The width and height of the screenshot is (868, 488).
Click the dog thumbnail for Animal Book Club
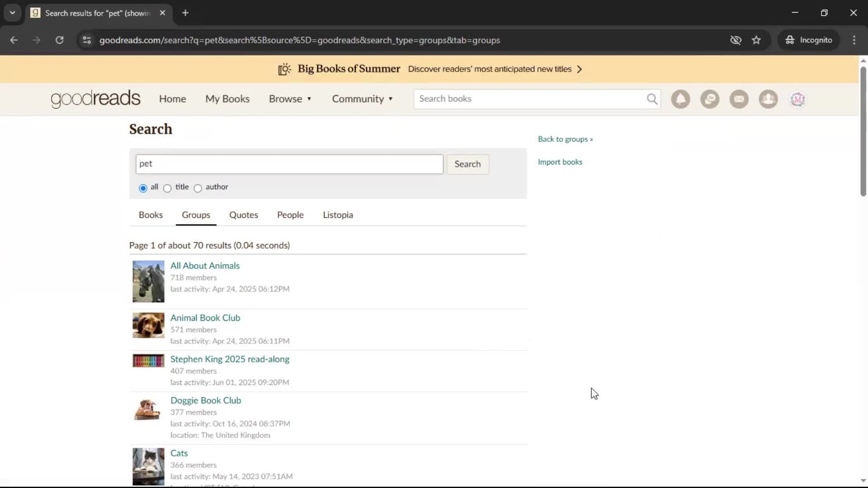(148, 325)
